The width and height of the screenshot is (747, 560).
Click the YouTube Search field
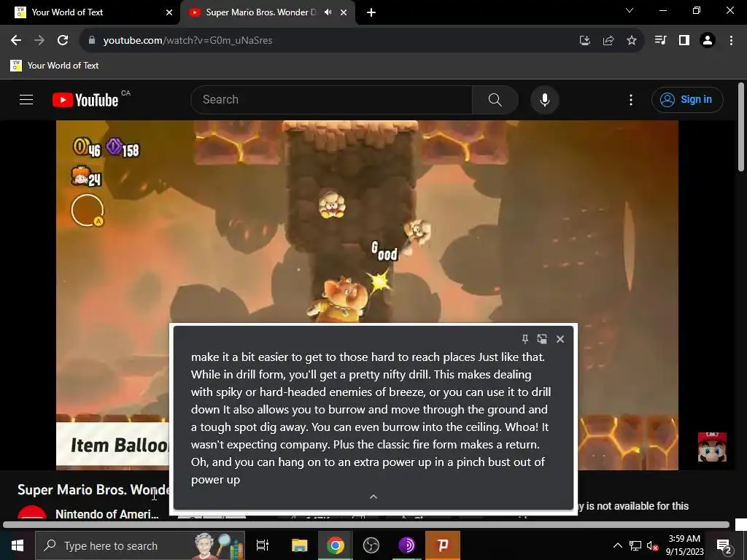[x=332, y=99]
